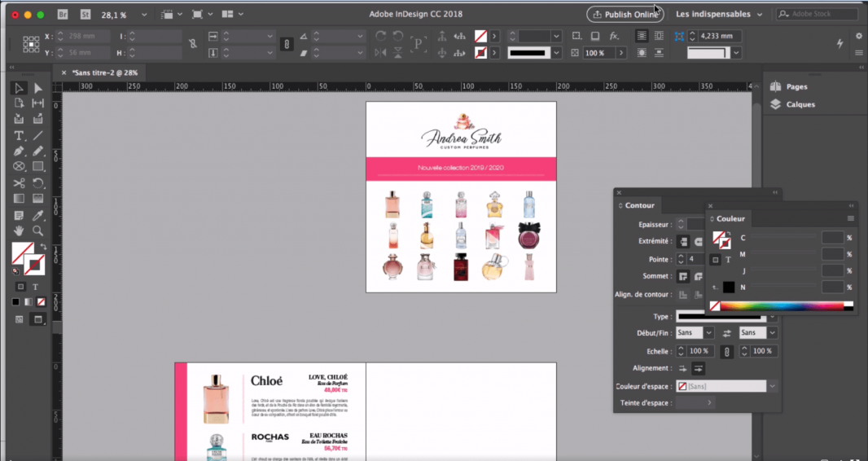Select the Gradient Swatch tool
The width and height of the screenshot is (868, 461).
(19, 198)
